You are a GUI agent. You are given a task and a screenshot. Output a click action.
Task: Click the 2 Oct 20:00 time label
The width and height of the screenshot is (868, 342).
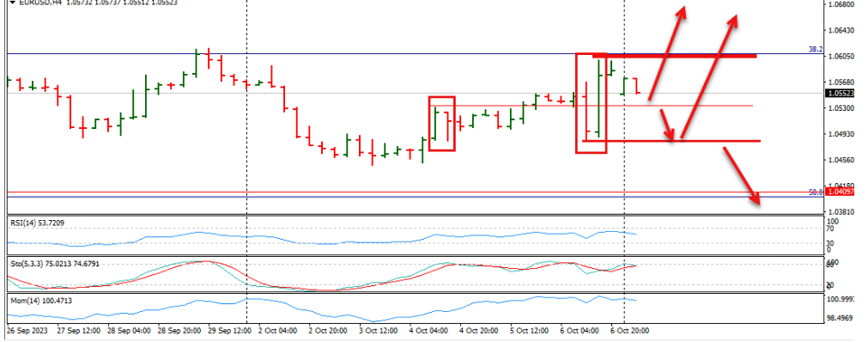(328, 331)
